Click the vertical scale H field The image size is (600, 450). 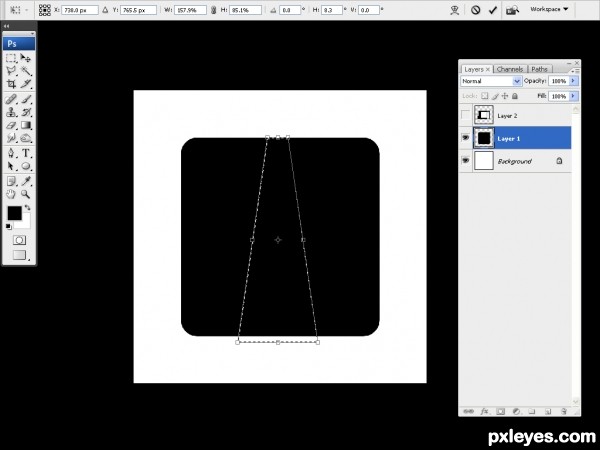click(245, 10)
